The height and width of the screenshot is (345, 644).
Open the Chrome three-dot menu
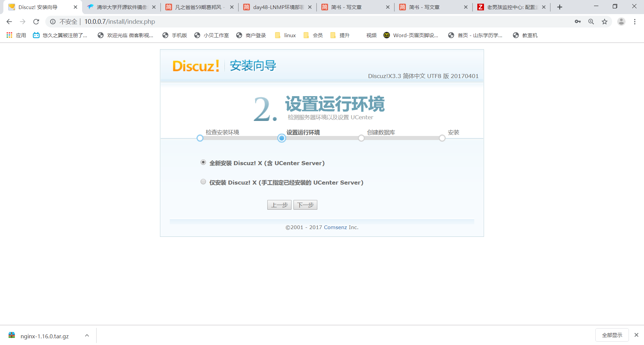pos(635,21)
